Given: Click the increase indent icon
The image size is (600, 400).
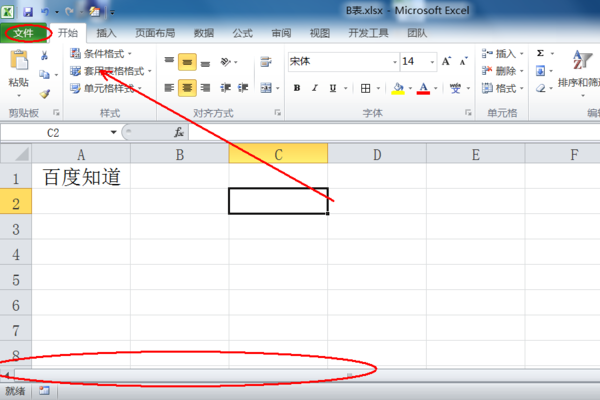Looking at the screenshot, I should point(243,88).
